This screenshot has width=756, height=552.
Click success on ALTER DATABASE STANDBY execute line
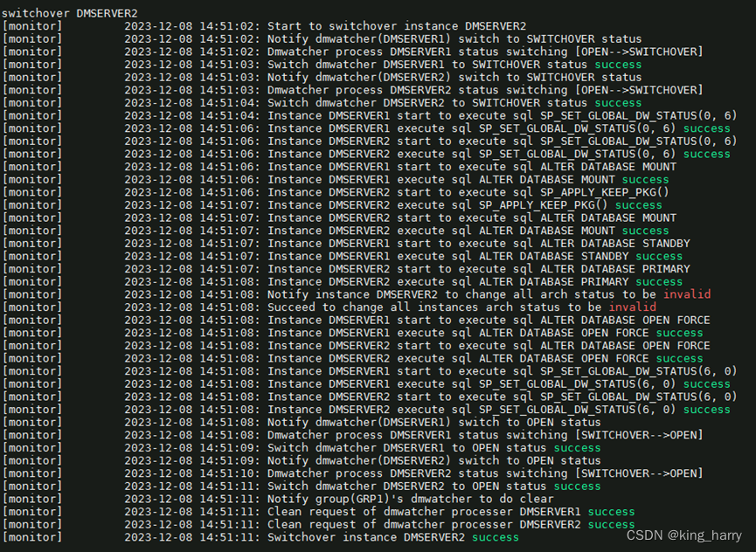(659, 256)
